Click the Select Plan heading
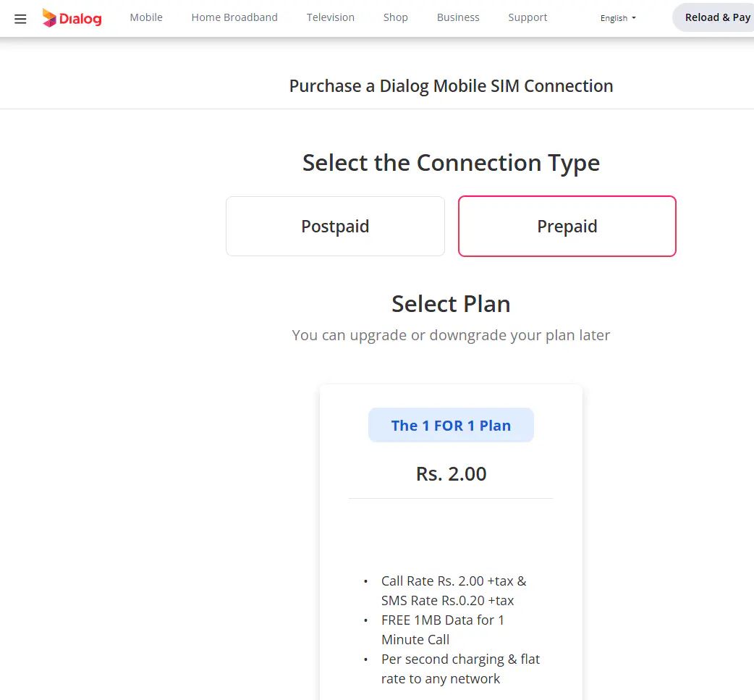The image size is (754, 700). coord(451,304)
